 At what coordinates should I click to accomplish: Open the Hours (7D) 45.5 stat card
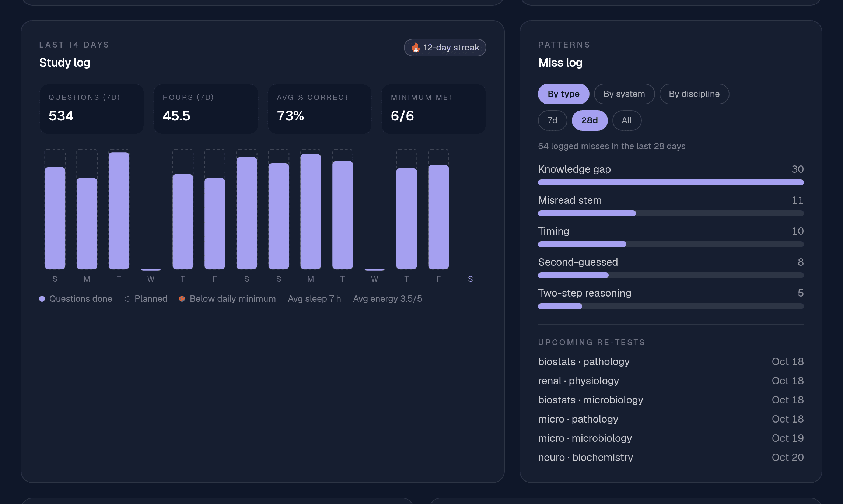click(206, 109)
